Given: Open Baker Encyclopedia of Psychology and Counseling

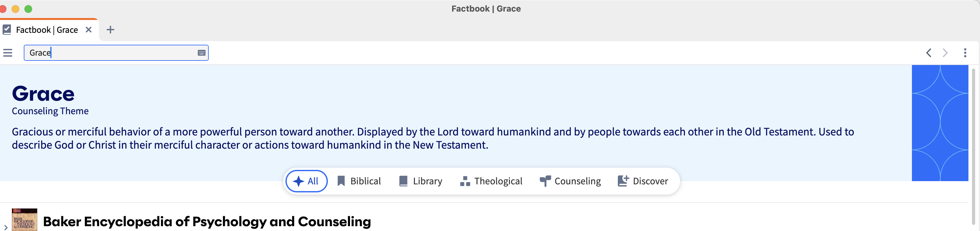Looking at the screenshot, I should tap(207, 221).
